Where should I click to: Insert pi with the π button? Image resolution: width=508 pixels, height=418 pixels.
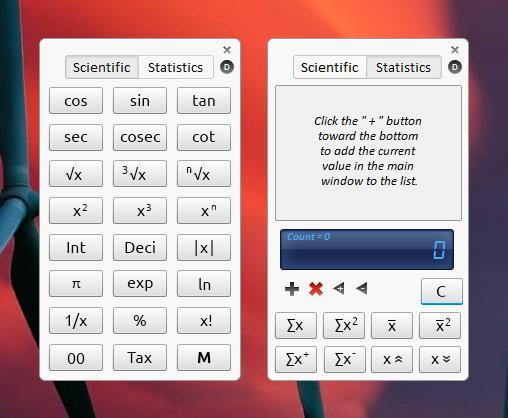76,284
